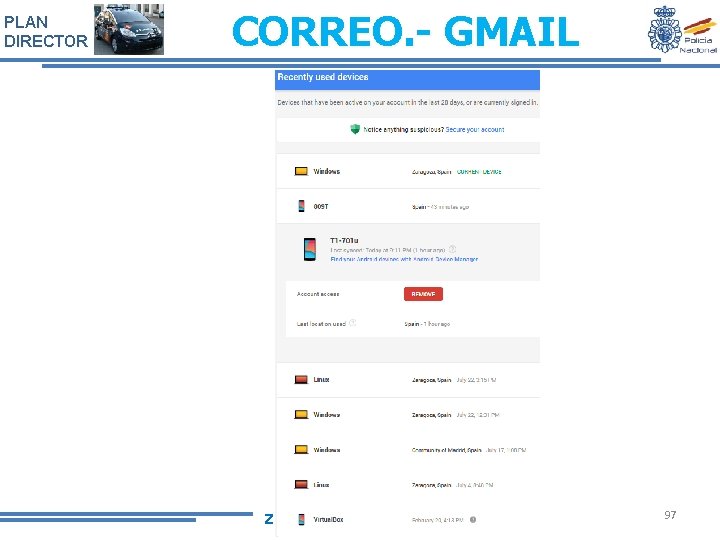Click laptop icon of Community of Madrid Windows
The height and width of the screenshot is (540, 720).
301,450
